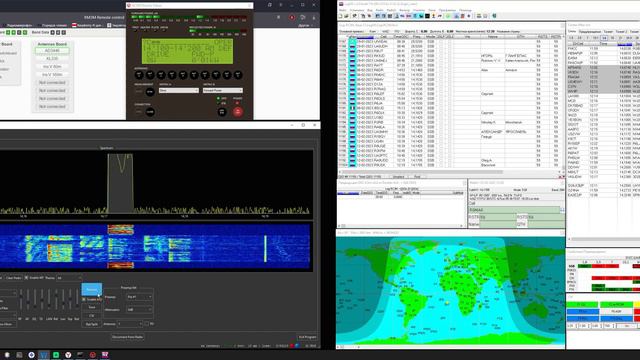Open the Antenna dropdown in SDR panel
Viewport: 640px width, 360px height.
coord(130,324)
